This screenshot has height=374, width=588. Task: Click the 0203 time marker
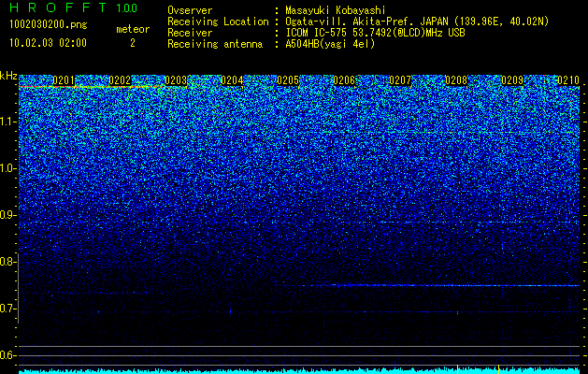click(176, 80)
